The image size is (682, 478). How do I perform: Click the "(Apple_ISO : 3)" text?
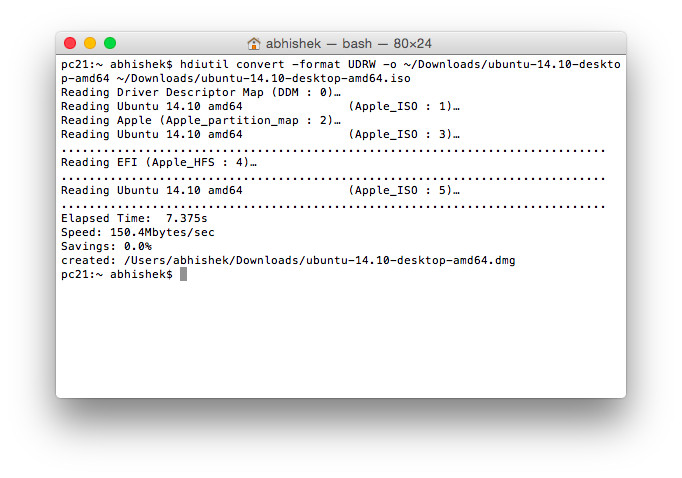pos(404,134)
